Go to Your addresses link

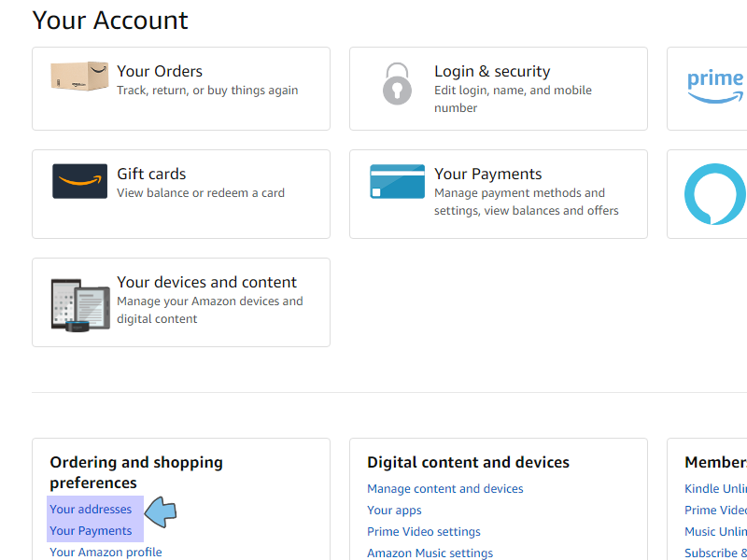[x=91, y=510]
